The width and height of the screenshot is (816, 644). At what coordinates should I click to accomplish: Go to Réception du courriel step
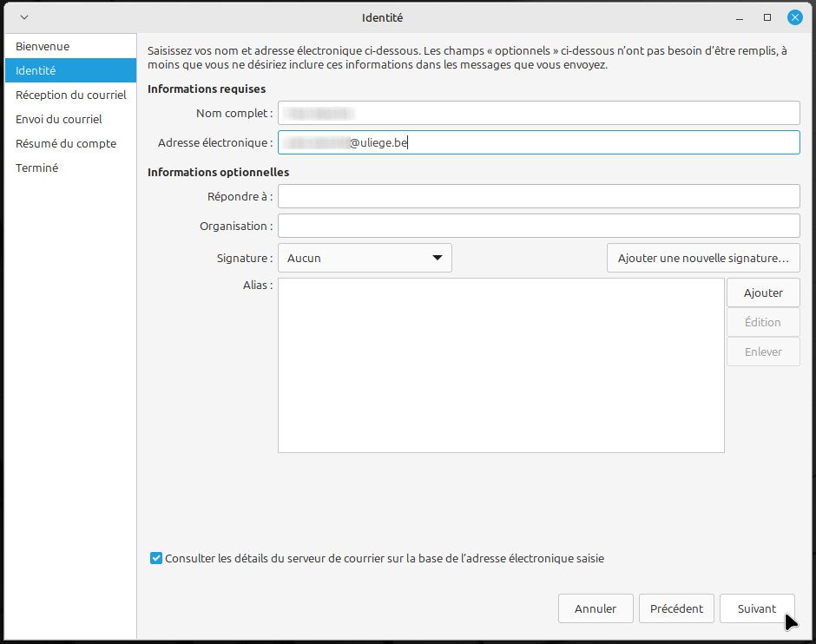(70, 95)
